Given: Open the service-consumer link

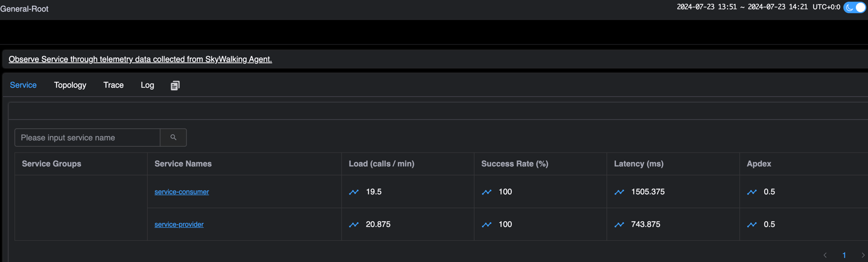Looking at the screenshot, I should click(181, 192).
